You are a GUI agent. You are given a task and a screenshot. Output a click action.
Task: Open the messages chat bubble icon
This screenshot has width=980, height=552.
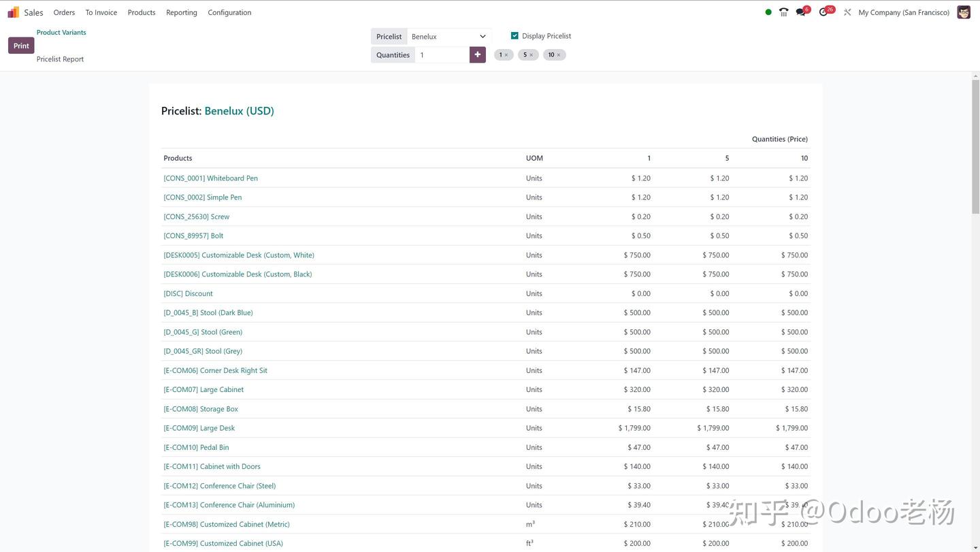tap(801, 12)
